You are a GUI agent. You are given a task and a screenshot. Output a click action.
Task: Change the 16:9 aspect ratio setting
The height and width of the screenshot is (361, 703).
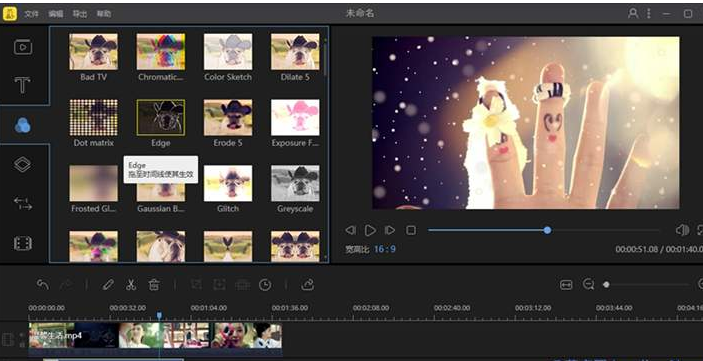point(385,249)
